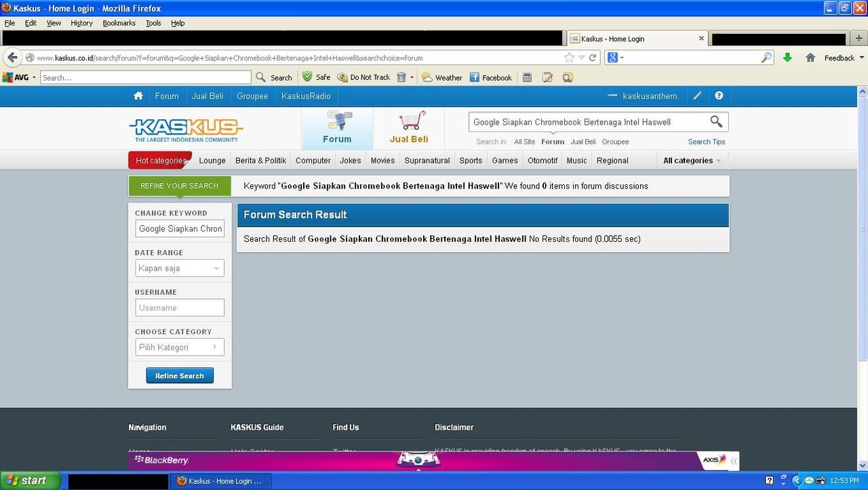Open Jual Beli in top blue bar

(208, 96)
